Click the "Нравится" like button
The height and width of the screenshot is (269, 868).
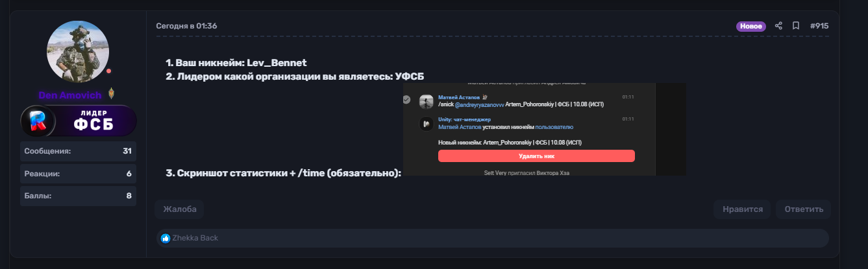click(x=742, y=209)
